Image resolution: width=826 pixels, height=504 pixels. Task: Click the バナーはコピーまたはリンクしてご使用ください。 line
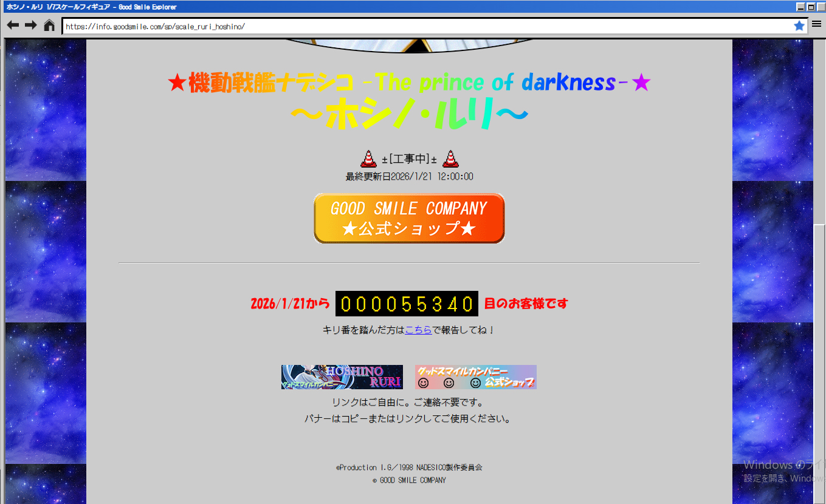coord(408,419)
